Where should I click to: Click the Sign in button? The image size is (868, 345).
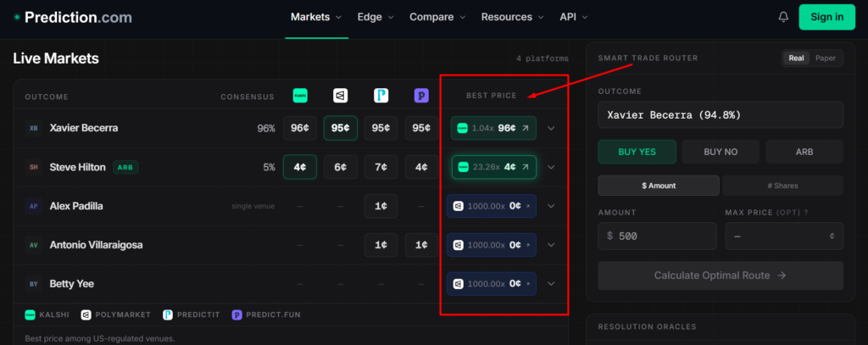[x=827, y=17]
